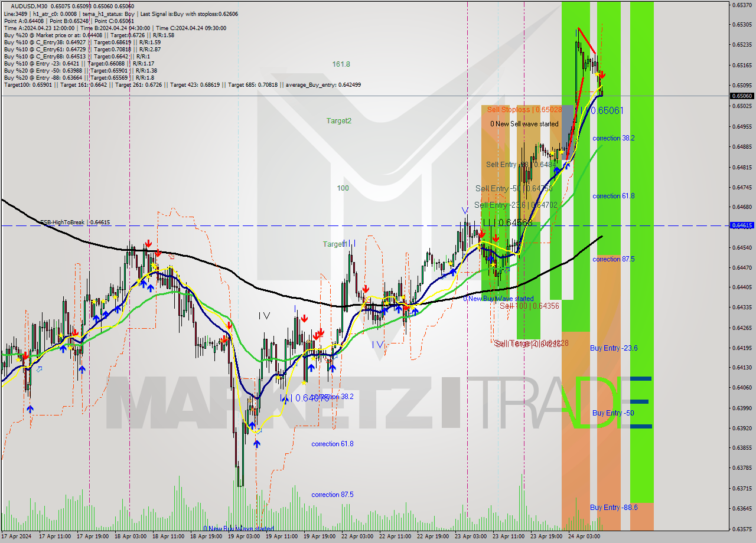Click the 0.64815 price axis label

(742, 167)
